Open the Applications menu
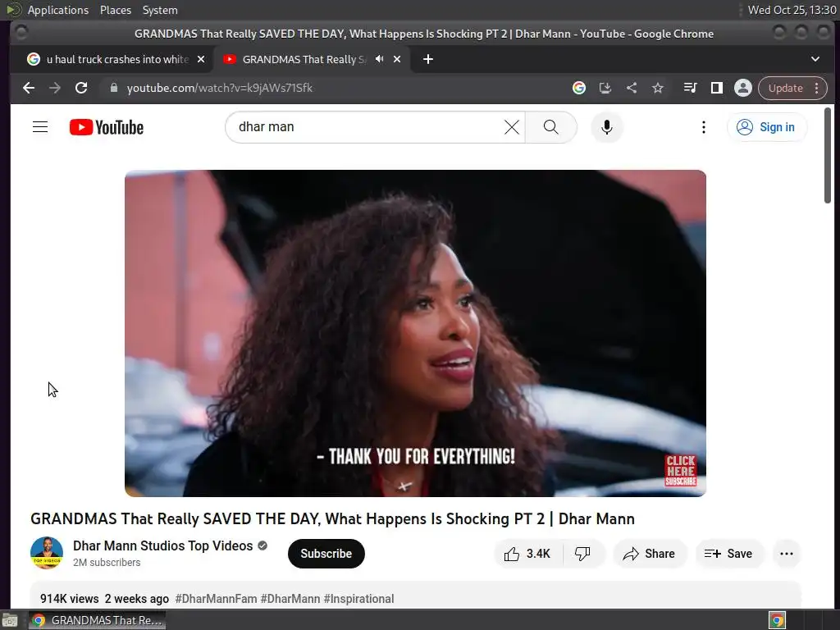 pos(58,10)
